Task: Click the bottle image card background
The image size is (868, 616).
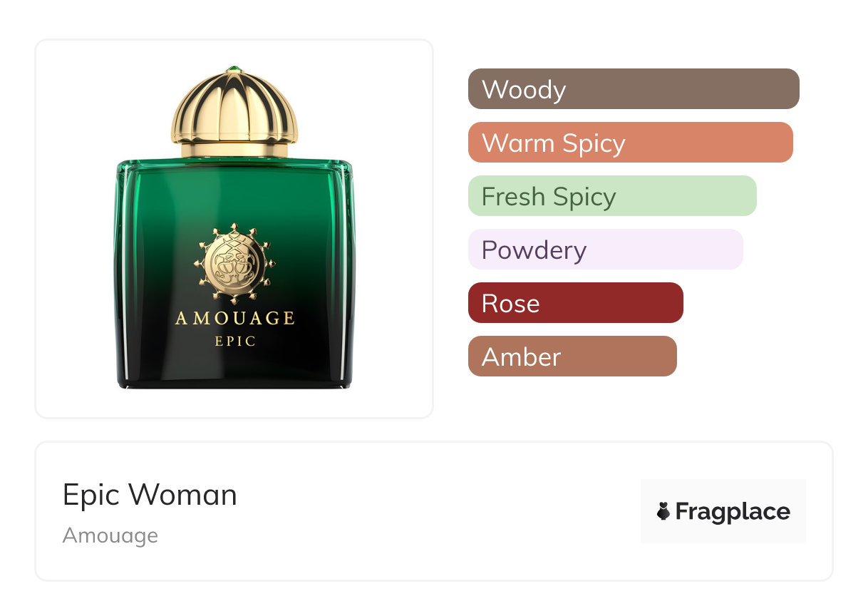Action: point(234,229)
